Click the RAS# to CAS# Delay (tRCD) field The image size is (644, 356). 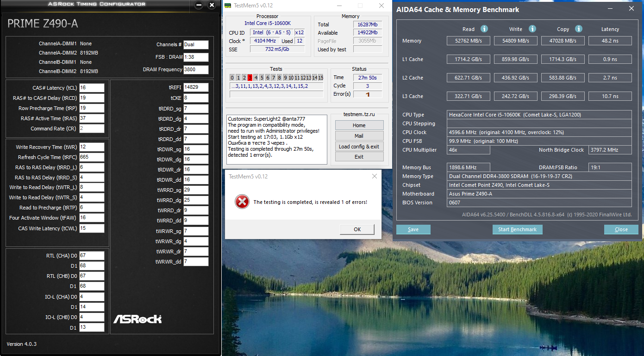tap(92, 98)
